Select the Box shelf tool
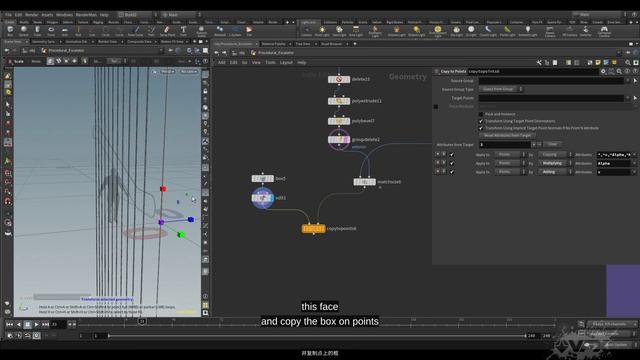 (10, 31)
